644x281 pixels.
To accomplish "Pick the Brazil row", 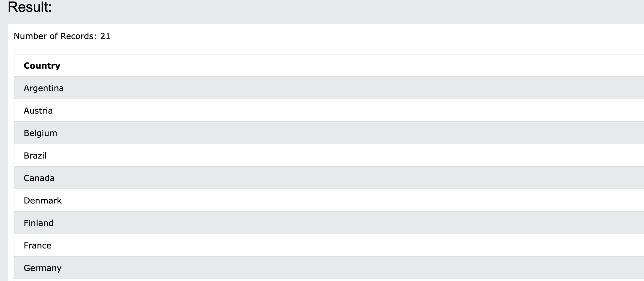I will pos(35,156).
